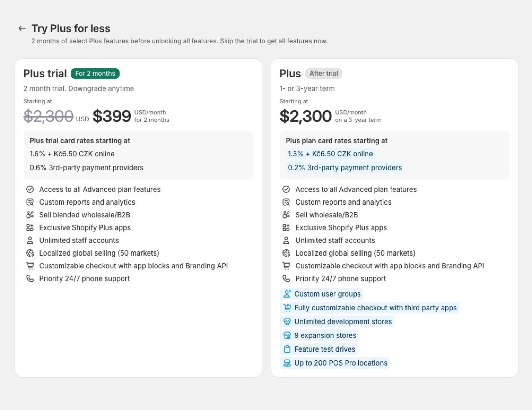Click the icon beside Sell blended wholesale/B2B

coord(30,215)
